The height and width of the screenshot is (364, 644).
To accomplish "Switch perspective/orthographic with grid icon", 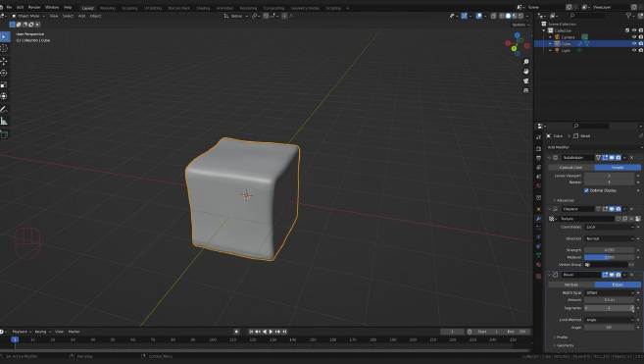I will tap(526, 90).
